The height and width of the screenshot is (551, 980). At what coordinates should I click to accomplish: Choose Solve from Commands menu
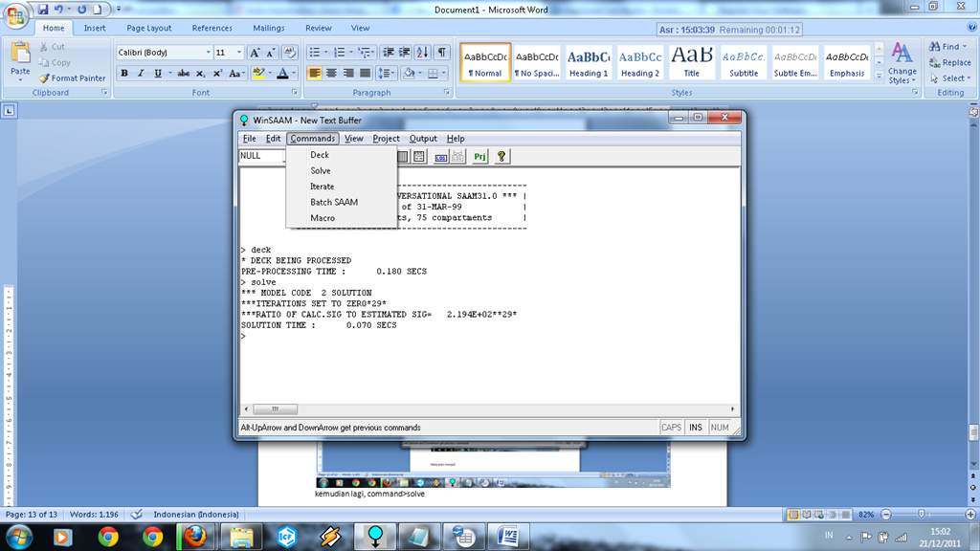(321, 170)
